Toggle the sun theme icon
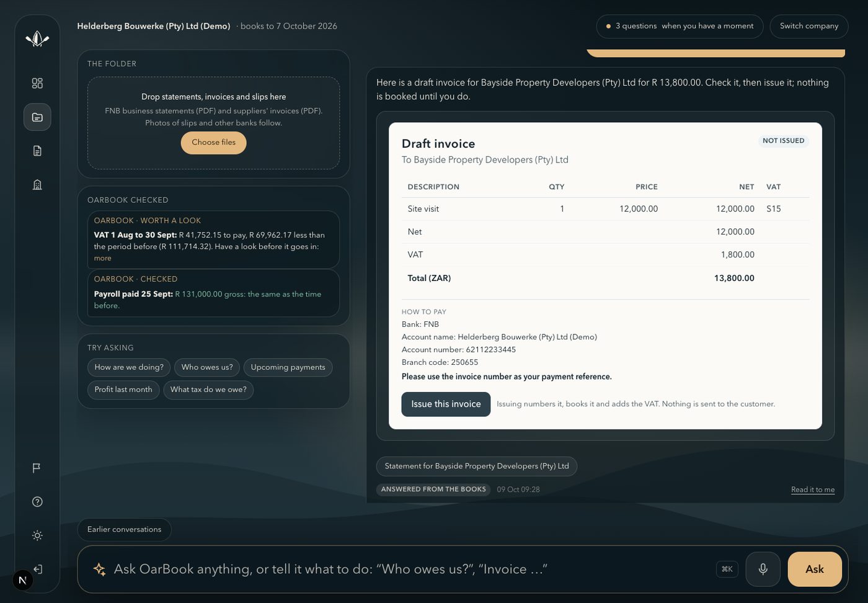 point(37,535)
